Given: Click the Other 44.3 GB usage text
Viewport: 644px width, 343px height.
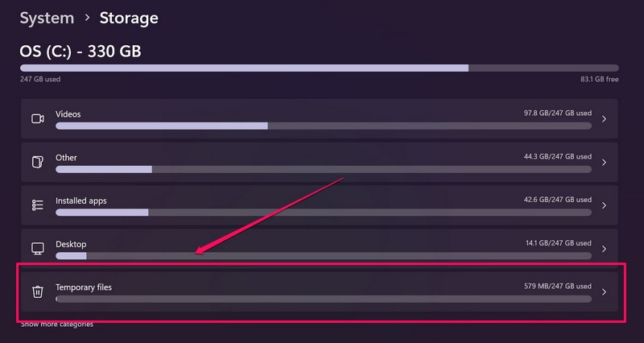Looking at the screenshot, I should point(558,158).
